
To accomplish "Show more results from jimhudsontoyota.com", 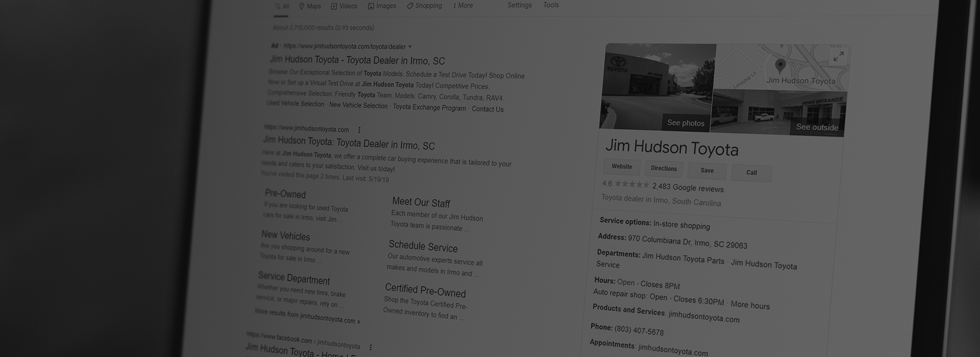I will coord(307,316).
